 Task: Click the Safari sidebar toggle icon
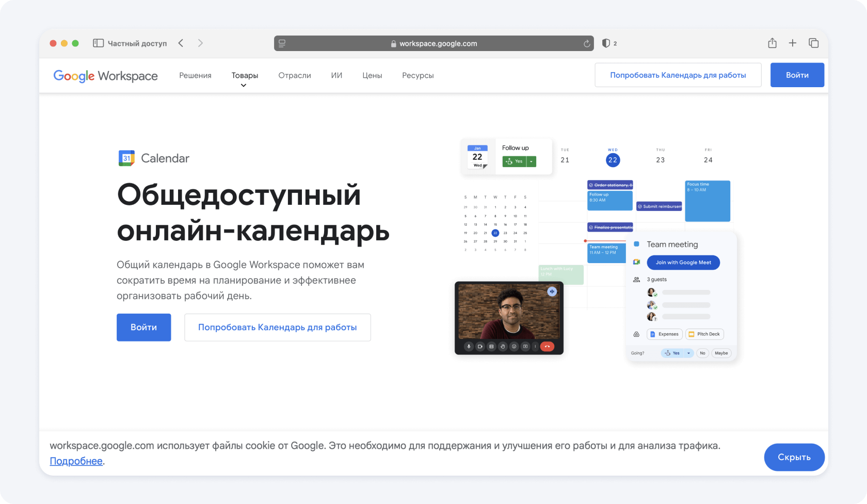pos(98,43)
